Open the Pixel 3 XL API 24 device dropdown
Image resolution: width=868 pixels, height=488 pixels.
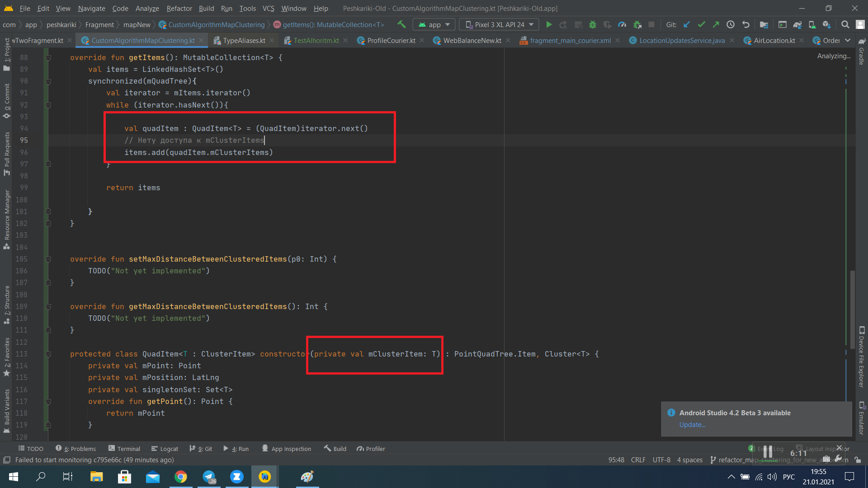(x=499, y=24)
